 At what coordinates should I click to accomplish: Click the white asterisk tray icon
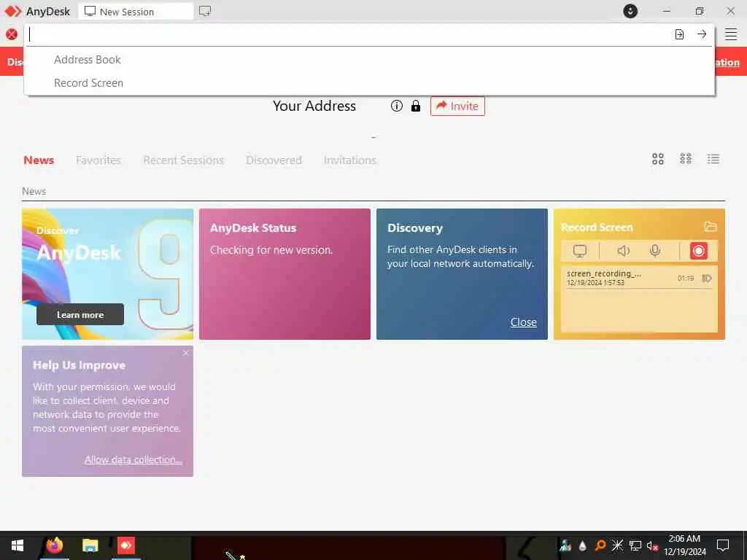pyautogui.click(x=617, y=545)
